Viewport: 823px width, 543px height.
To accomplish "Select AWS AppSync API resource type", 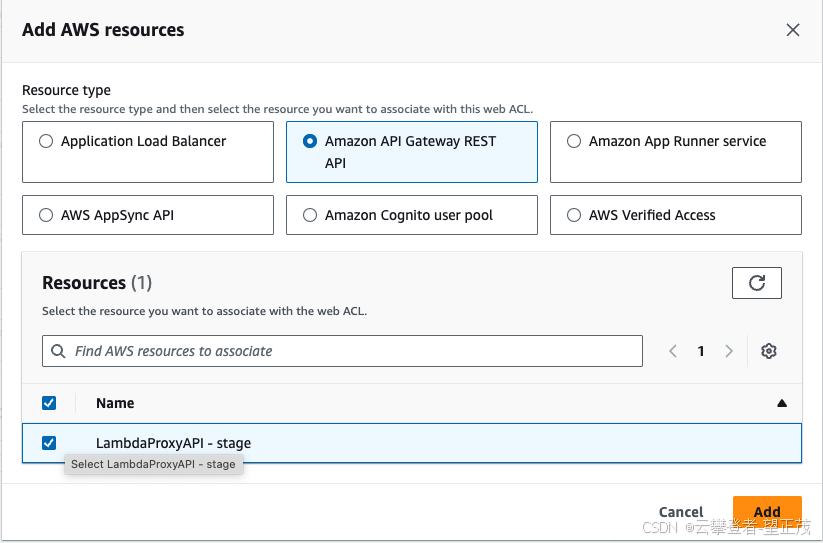I will (x=46, y=215).
